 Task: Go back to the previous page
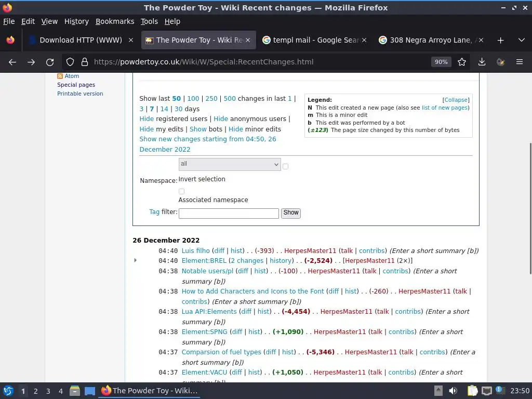pos(12,62)
